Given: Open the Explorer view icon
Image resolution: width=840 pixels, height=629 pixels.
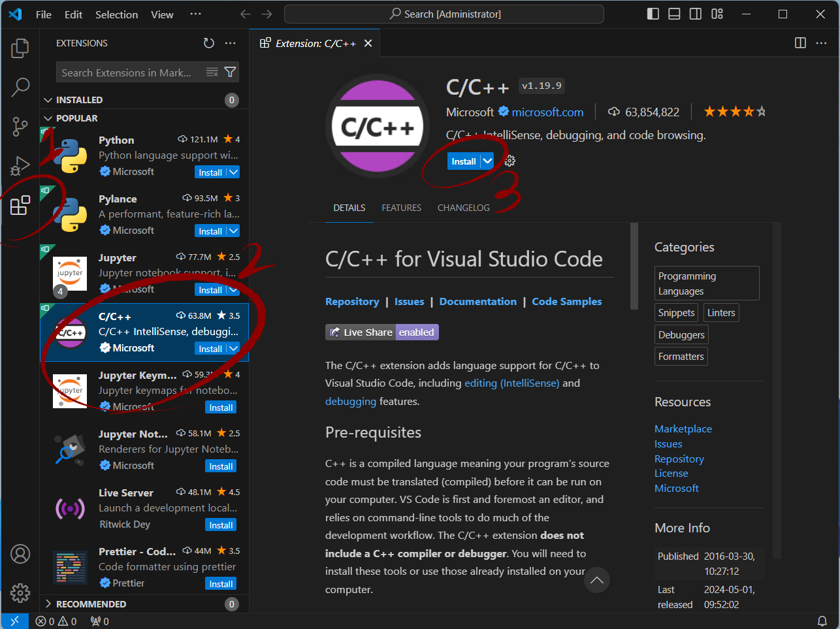Looking at the screenshot, I should 20,48.
